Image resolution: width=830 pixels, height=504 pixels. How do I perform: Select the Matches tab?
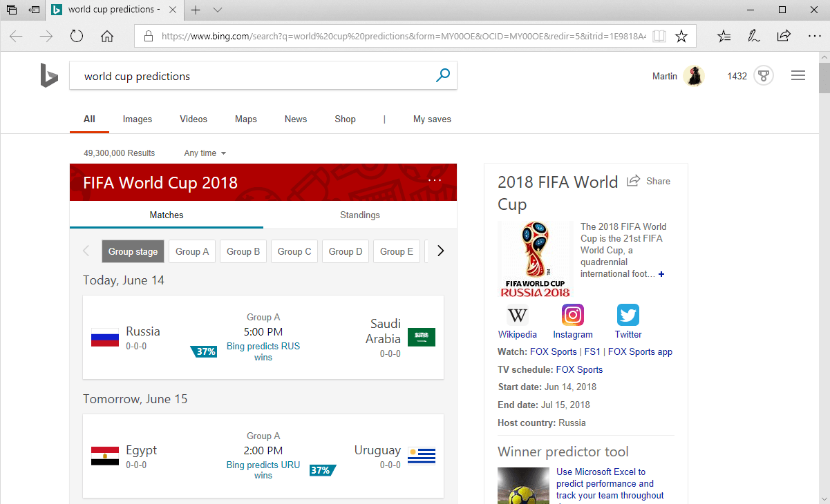[x=167, y=215]
